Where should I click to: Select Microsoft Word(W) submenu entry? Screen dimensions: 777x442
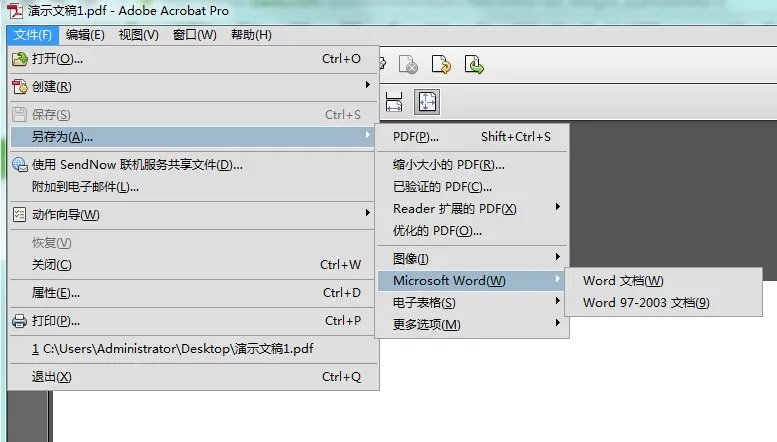click(x=472, y=280)
